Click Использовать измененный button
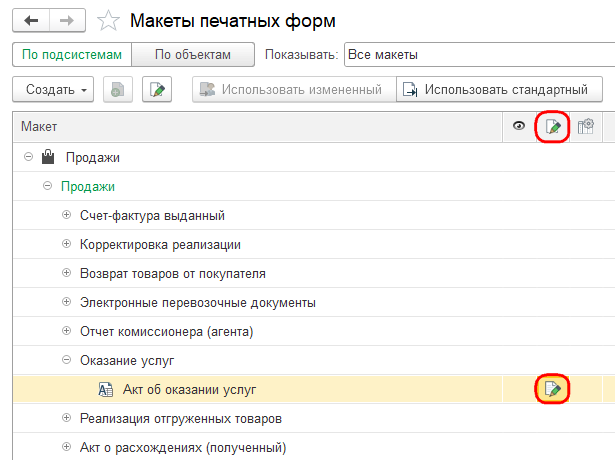Image resolution: width=615 pixels, height=460 pixels. pos(294,89)
